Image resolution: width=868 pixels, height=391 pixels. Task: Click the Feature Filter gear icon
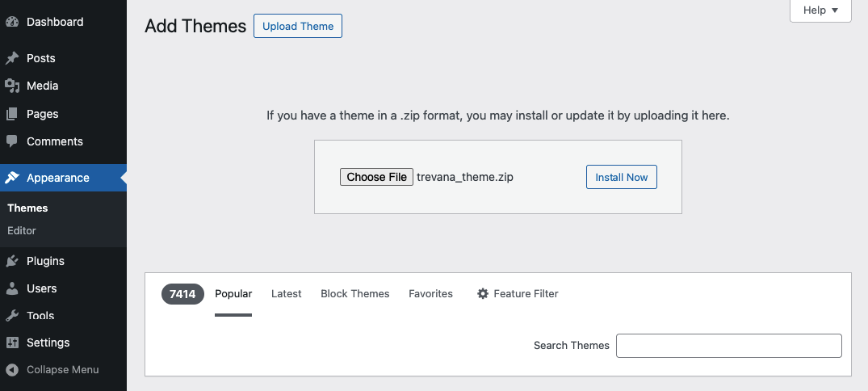pyautogui.click(x=483, y=294)
